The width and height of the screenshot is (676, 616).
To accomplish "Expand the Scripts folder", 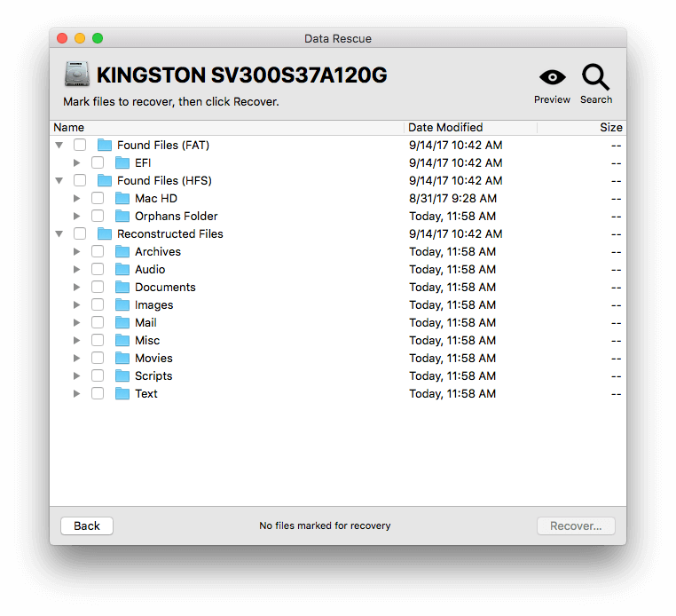I will click(77, 375).
